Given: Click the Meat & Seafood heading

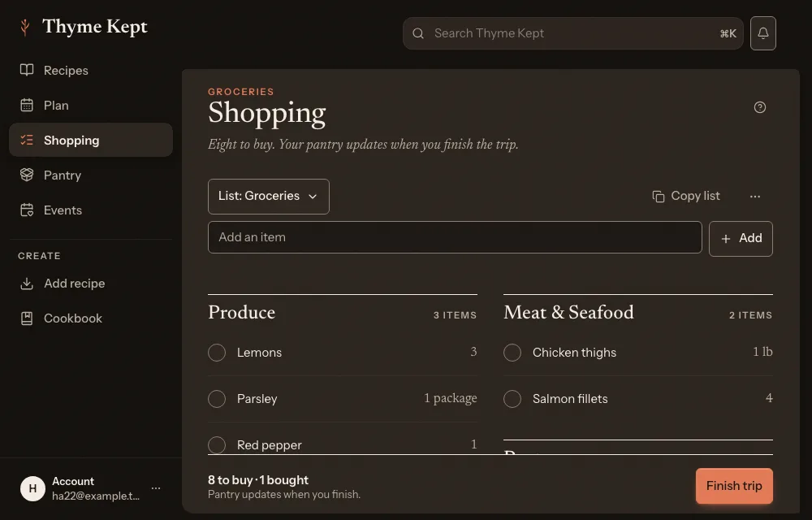Looking at the screenshot, I should point(568,313).
